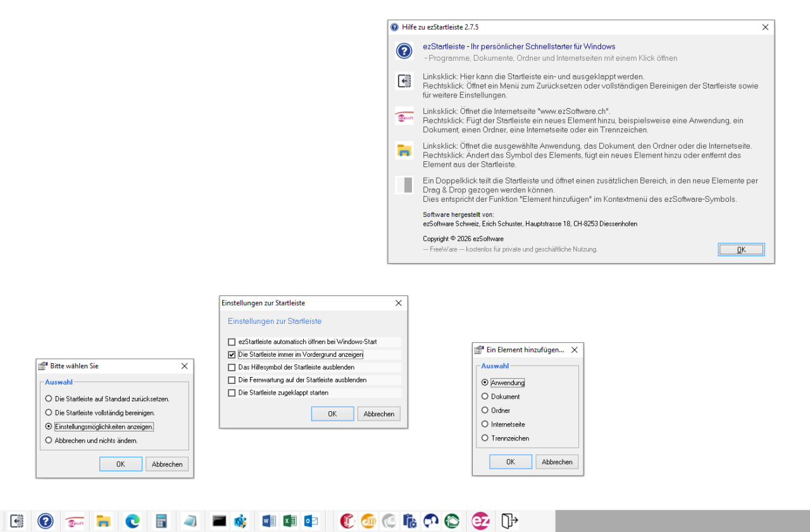Click the blue figures icon next to Command Prompt
Screen dimensions: 810x532
(240, 521)
